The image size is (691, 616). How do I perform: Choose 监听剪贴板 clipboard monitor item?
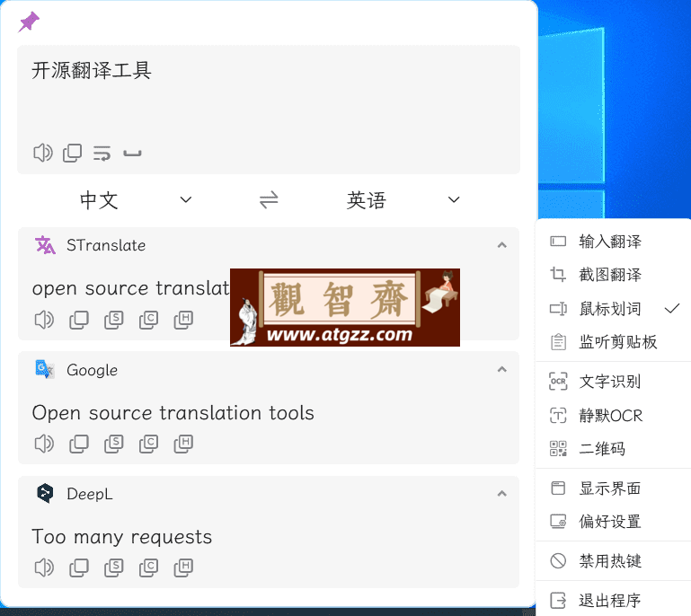click(x=614, y=342)
